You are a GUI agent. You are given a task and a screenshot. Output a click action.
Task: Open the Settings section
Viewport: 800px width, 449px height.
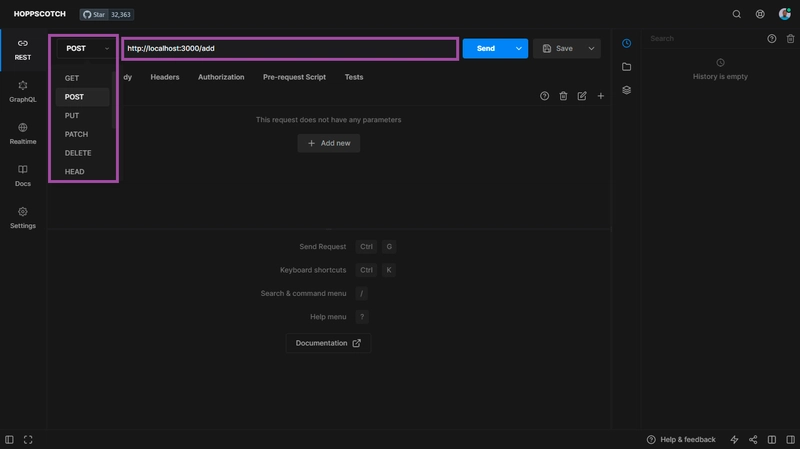(x=23, y=218)
